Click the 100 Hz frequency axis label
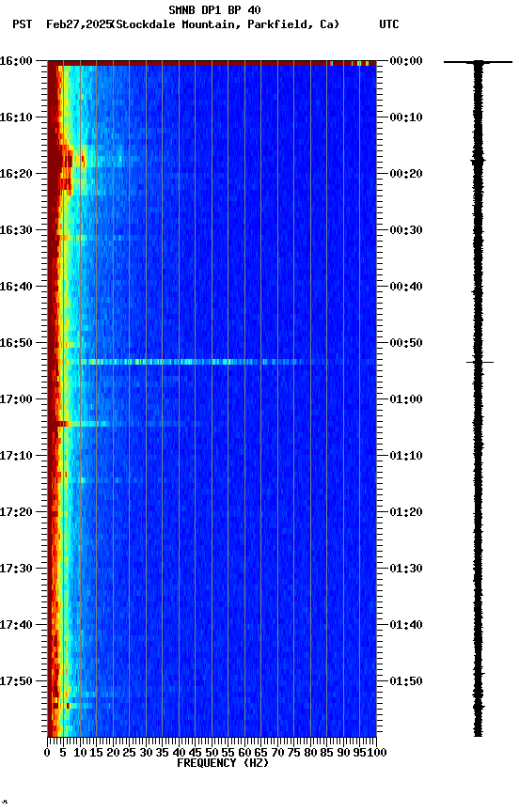The image size is (519, 812). coord(378,753)
